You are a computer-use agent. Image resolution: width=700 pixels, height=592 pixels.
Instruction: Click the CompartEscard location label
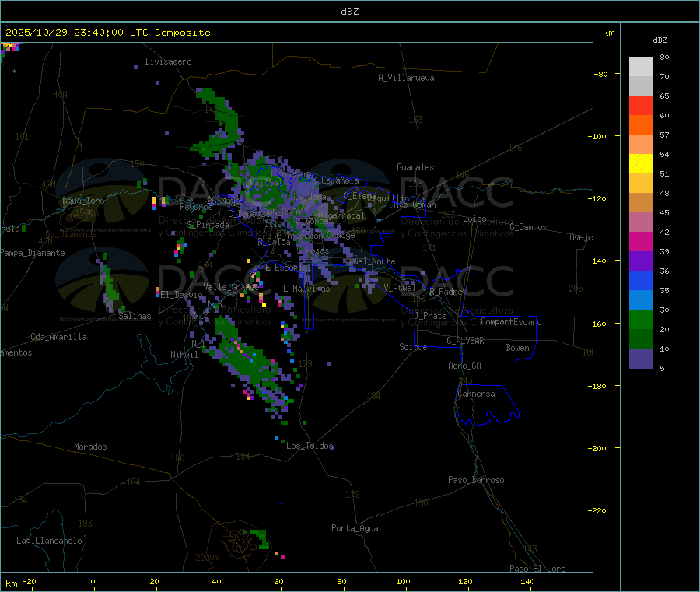511,321
